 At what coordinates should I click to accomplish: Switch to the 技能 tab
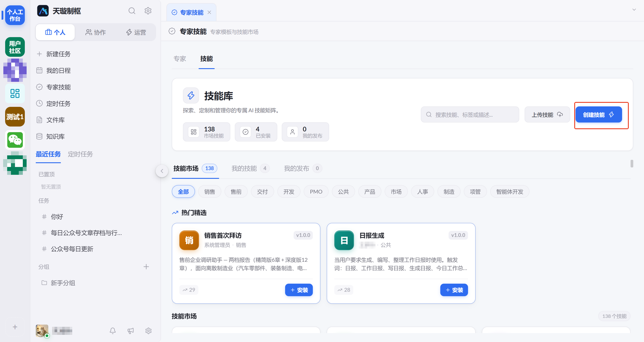point(206,59)
